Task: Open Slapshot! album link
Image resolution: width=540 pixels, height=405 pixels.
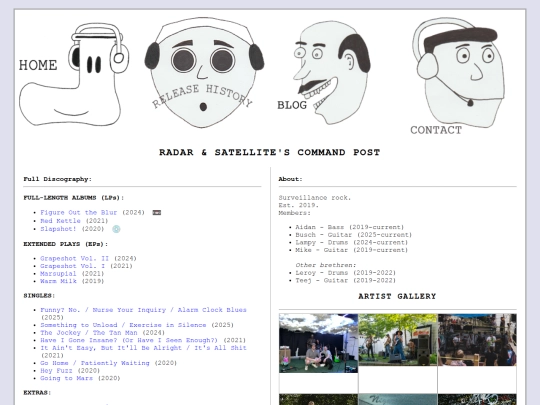Action: pyautogui.click(x=58, y=229)
